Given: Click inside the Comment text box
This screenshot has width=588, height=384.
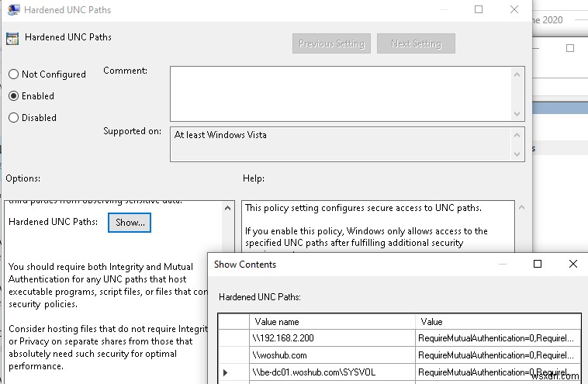Looking at the screenshot, I should [341, 94].
